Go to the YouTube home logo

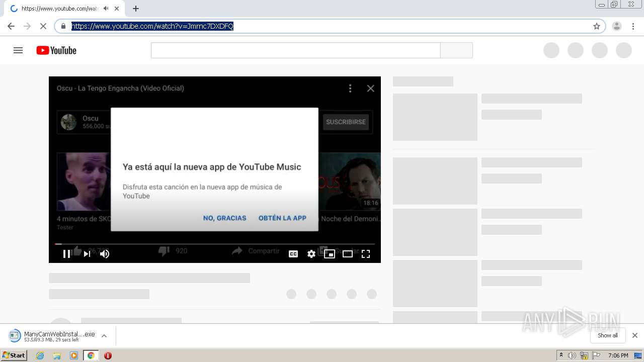click(56, 50)
